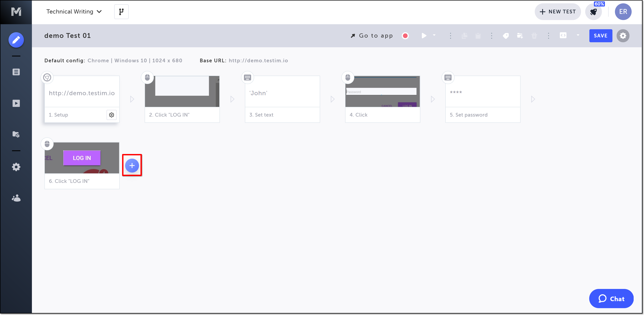
Task: Open the test list sidebar icon
Action: coord(16,72)
